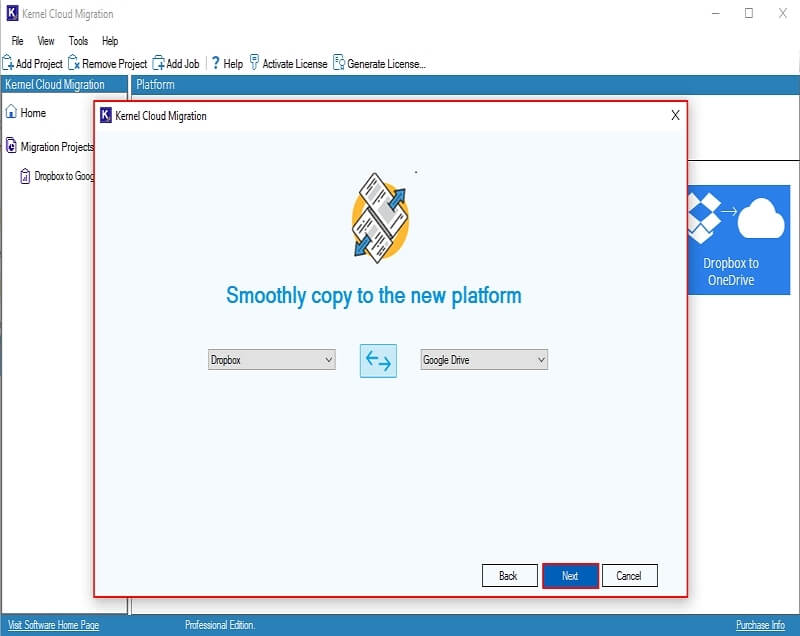Click the Add Job toolbar icon
This screenshot has width=800, height=636.
[159, 63]
